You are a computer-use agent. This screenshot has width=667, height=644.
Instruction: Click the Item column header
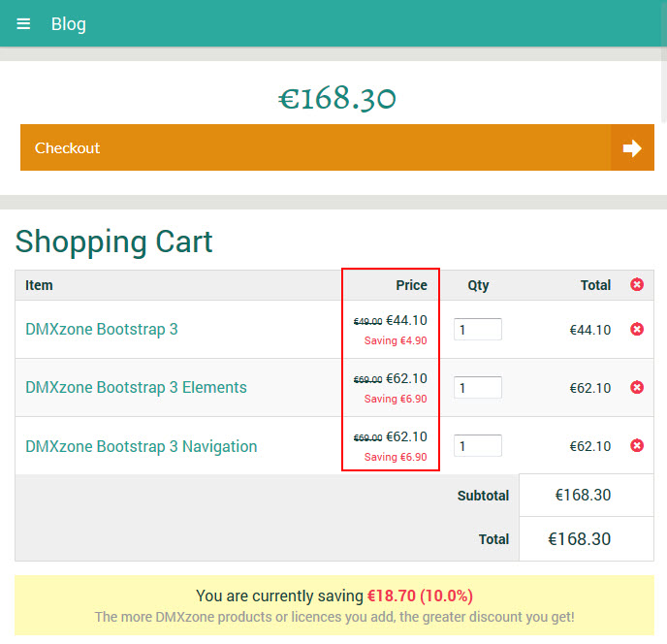point(39,285)
